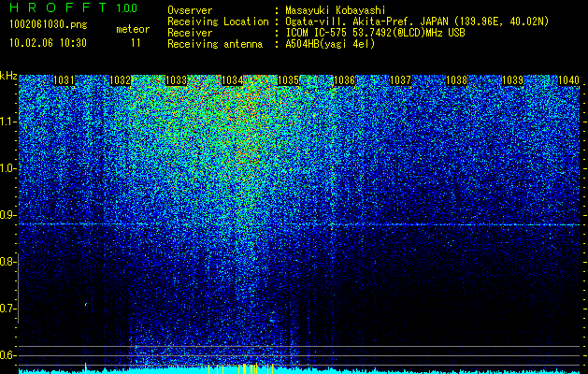Select observer name Masayuki Kobayashi
This screenshot has width=588, height=374.
pos(336,10)
